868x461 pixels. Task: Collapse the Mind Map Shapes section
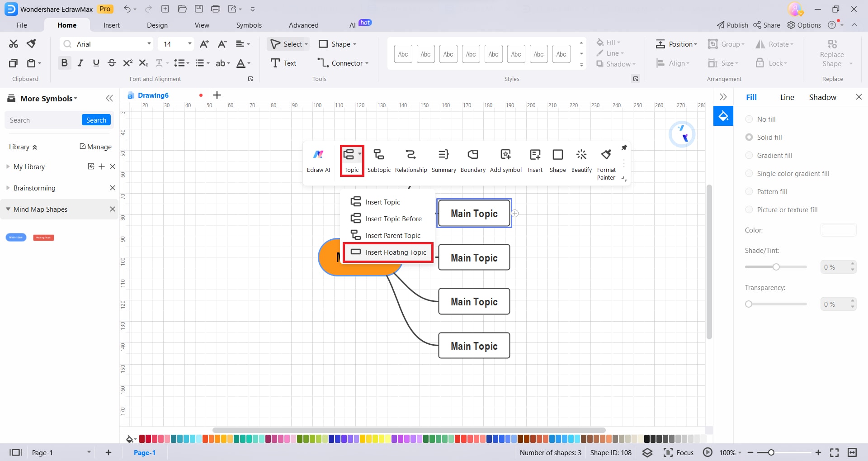[8, 209]
